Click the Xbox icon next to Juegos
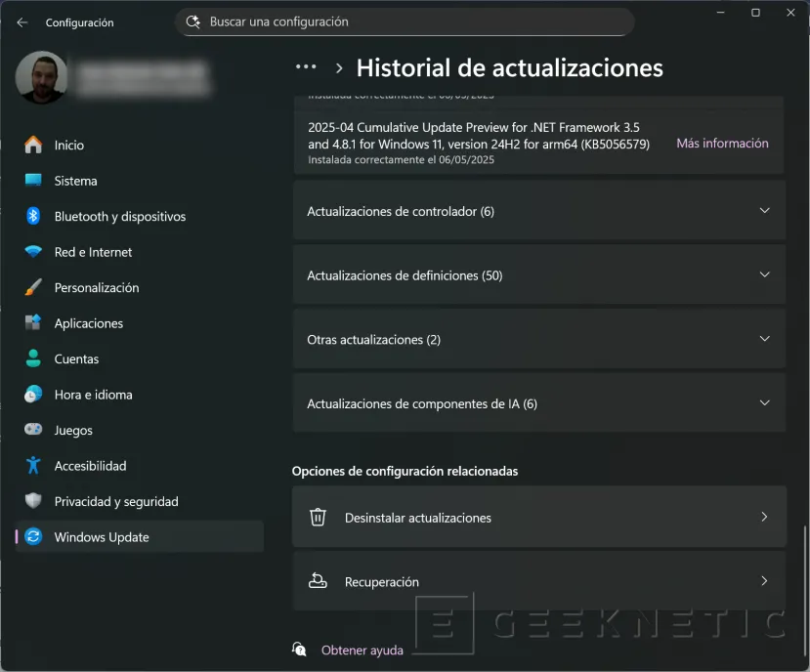 32,430
